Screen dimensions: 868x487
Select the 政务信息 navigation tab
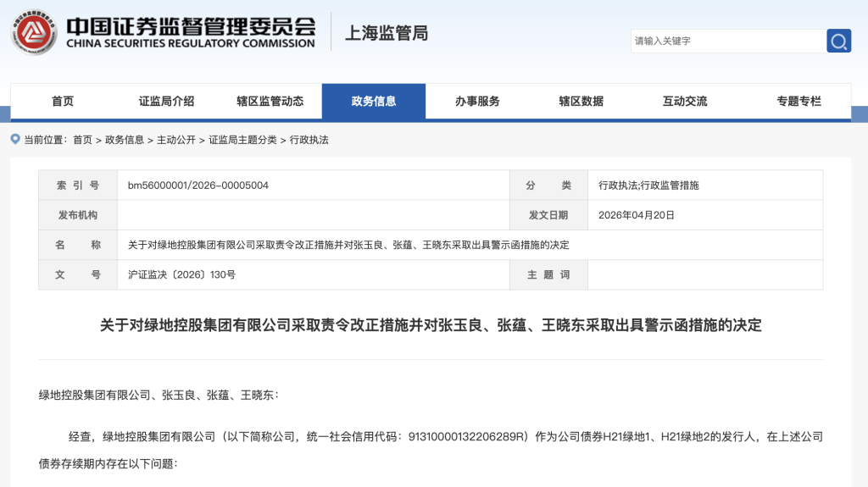(x=374, y=102)
